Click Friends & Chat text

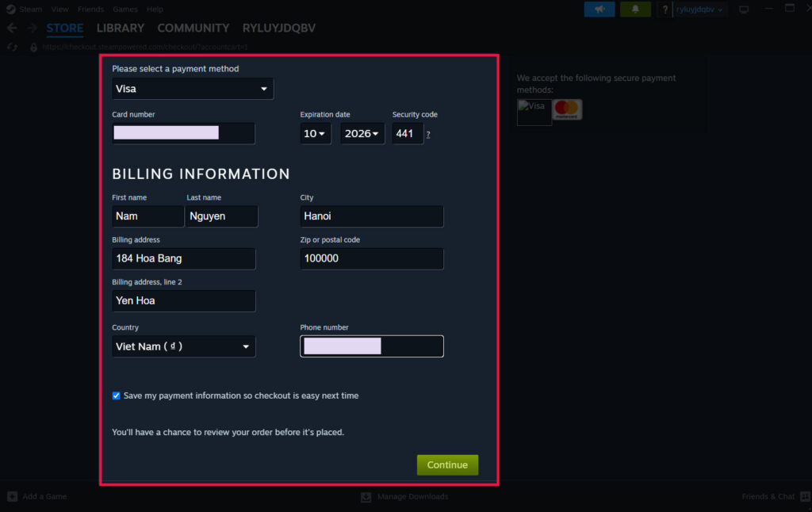tap(768, 496)
